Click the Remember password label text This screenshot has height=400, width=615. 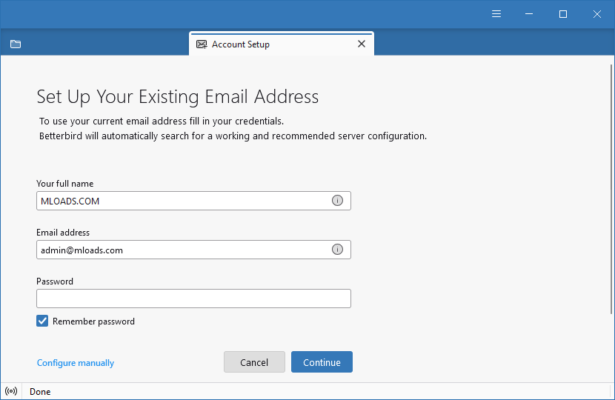(x=93, y=321)
